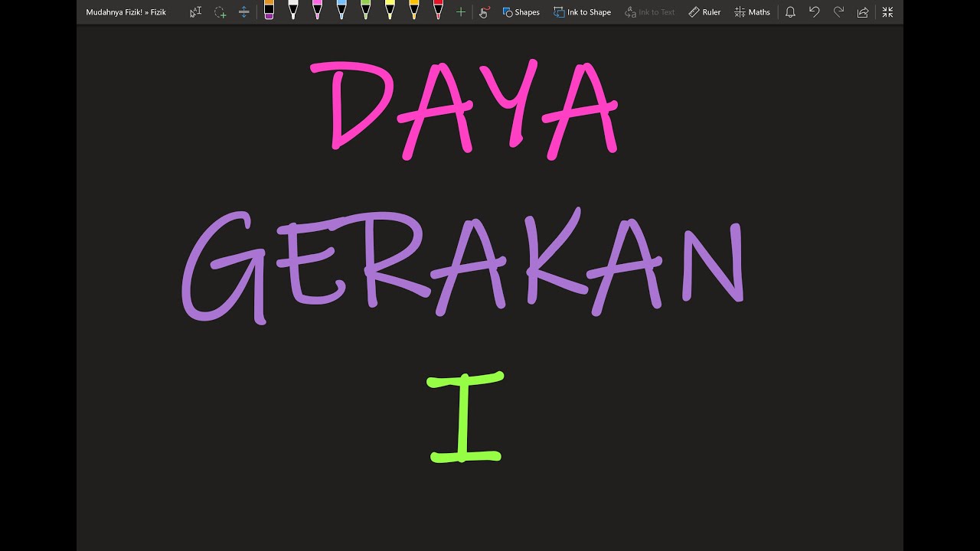Click the Insert Space tool
Image resolution: width=980 pixels, height=551 pixels.
pos(243,12)
